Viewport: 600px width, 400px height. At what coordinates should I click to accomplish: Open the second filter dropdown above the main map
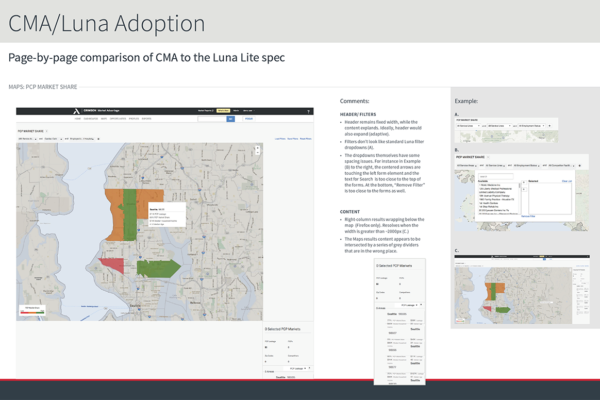click(x=53, y=139)
